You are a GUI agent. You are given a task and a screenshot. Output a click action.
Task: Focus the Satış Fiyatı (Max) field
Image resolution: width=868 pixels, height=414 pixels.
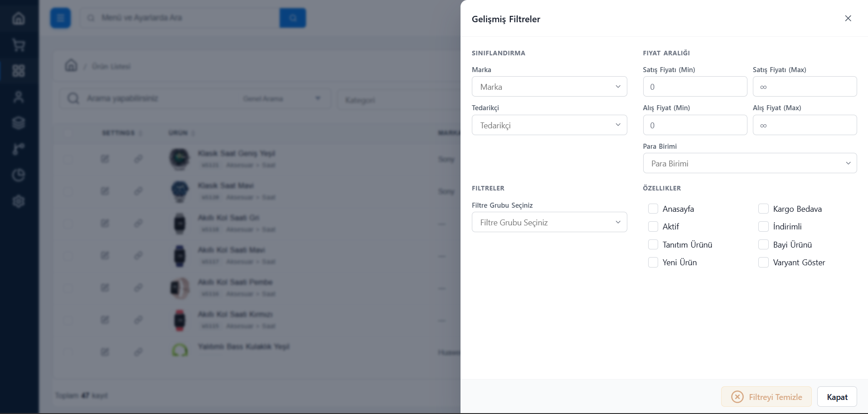(x=805, y=87)
